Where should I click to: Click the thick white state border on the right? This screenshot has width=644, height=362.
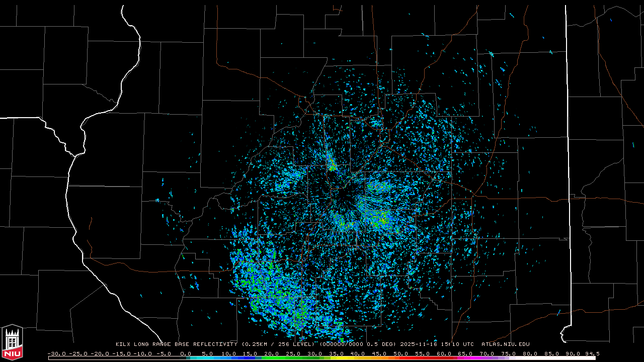[x=568, y=151]
